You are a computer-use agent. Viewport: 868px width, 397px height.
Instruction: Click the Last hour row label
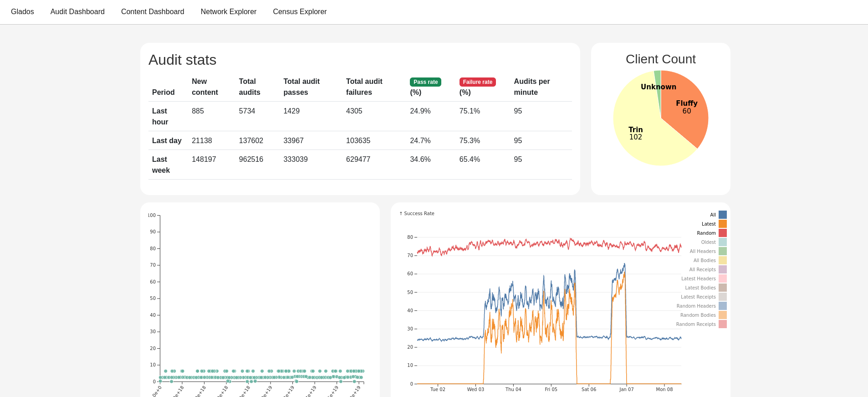[160, 116]
